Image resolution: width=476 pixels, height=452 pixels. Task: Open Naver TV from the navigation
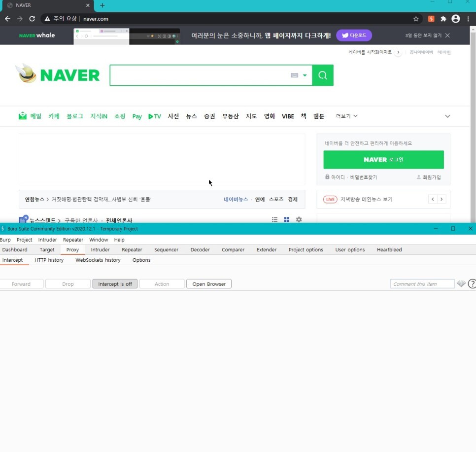[x=155, y=116]
